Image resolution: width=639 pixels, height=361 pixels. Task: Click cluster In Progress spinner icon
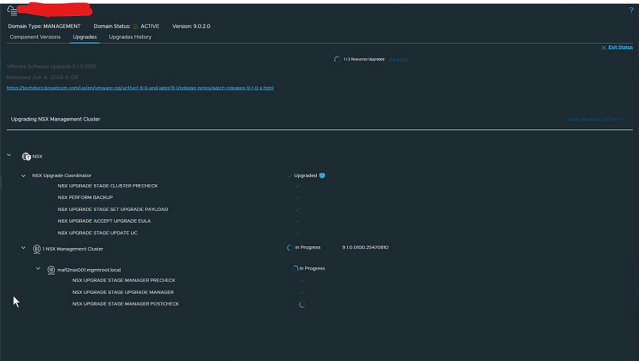[x=290, y=248]
